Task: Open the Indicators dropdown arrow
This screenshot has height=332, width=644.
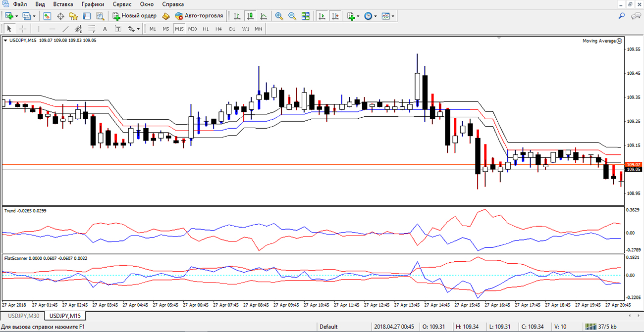Action: click(x=359, y=16)
